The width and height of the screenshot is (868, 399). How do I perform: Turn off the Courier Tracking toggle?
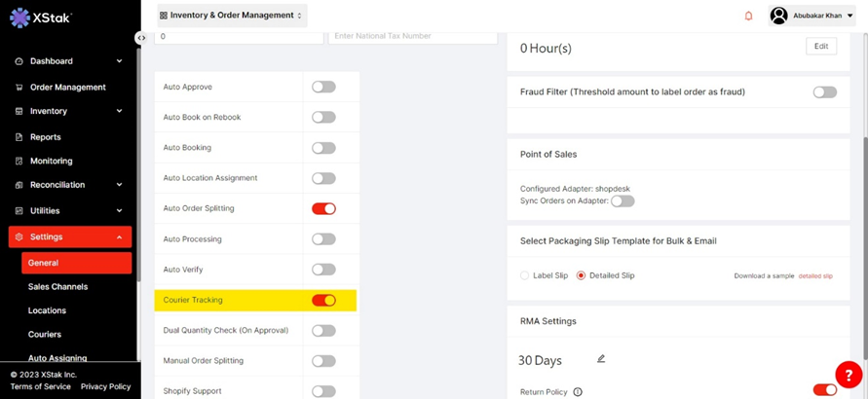coord(323,300)
